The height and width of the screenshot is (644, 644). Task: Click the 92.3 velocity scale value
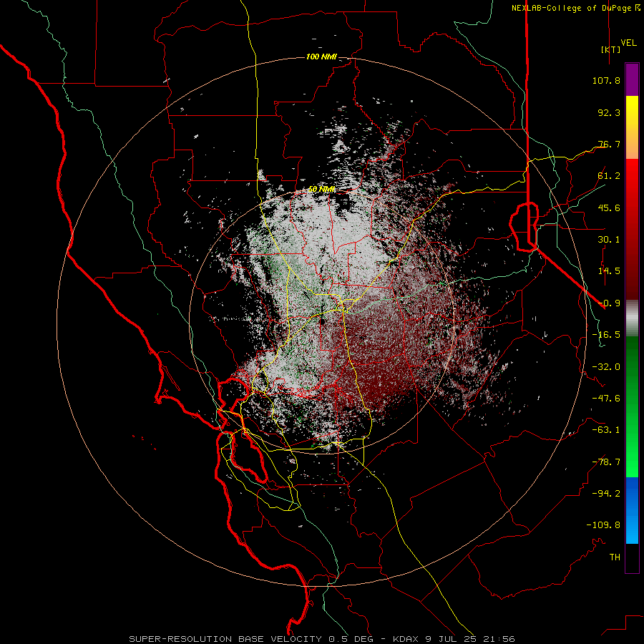click(x=609, y=112)
